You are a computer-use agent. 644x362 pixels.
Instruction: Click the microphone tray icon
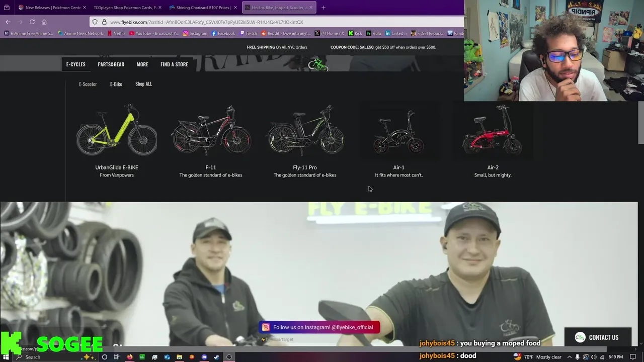coord(577,357)
